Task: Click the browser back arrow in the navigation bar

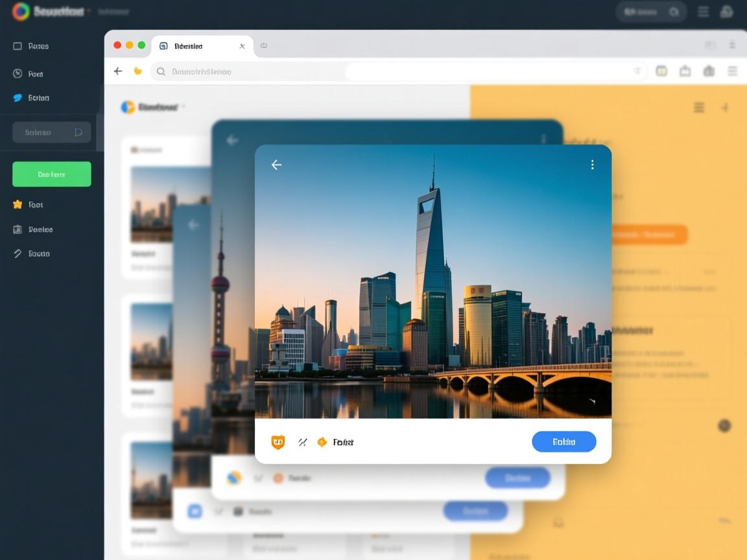Action: pyautogui.click(x=118, y=71)
